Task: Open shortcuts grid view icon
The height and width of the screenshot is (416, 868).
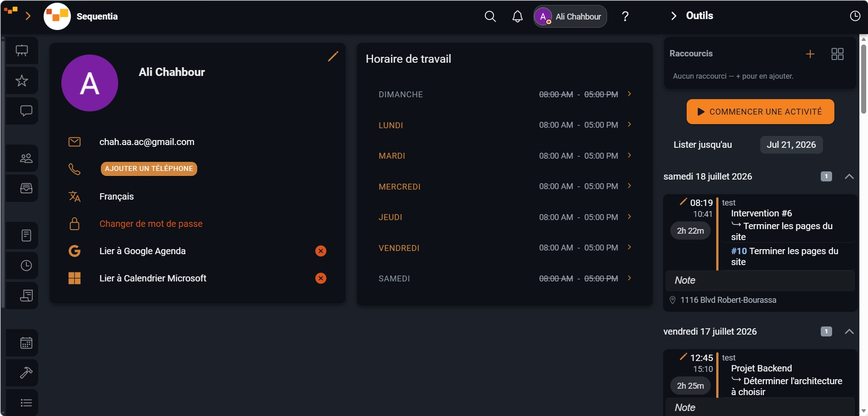Action: coord(838,54)
